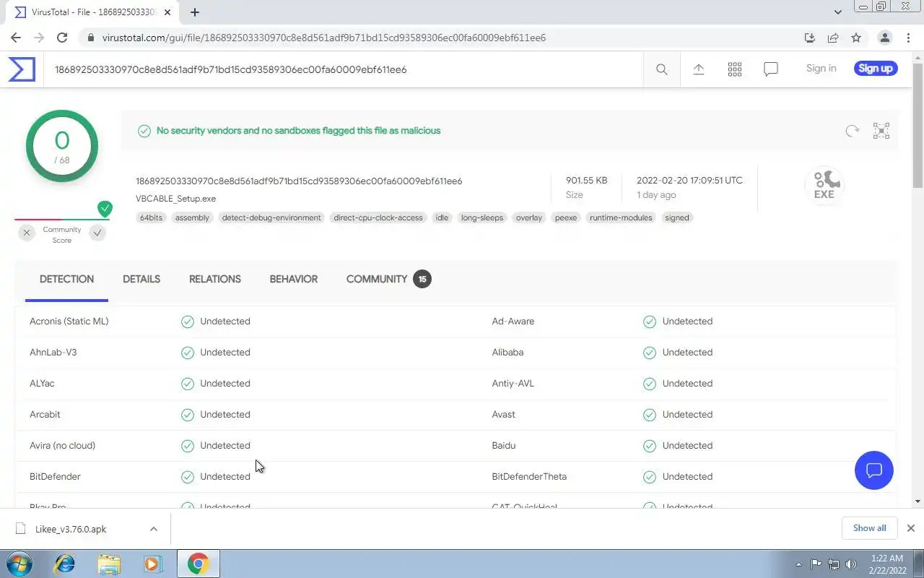Open the apps grid icon

coord(735,69)
